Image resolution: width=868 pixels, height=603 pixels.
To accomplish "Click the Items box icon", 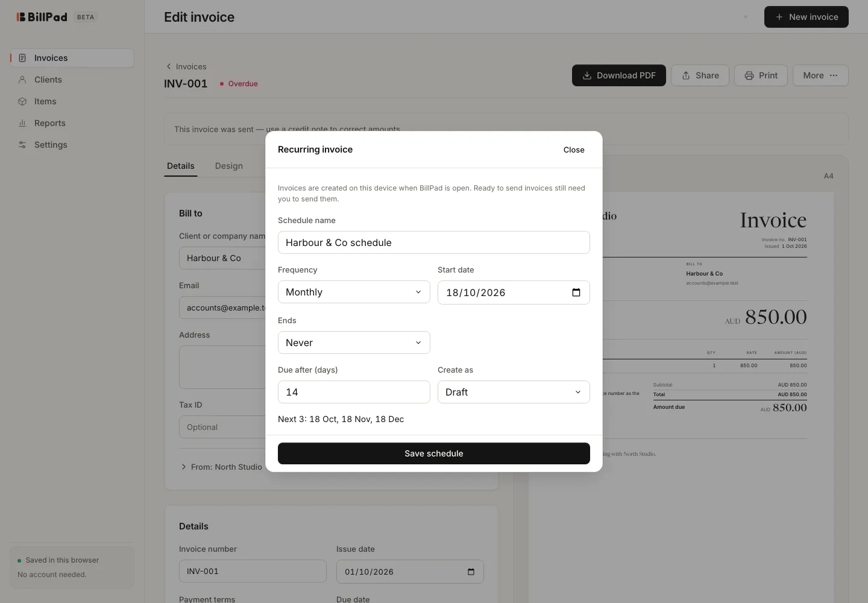I will pos(22,101).
